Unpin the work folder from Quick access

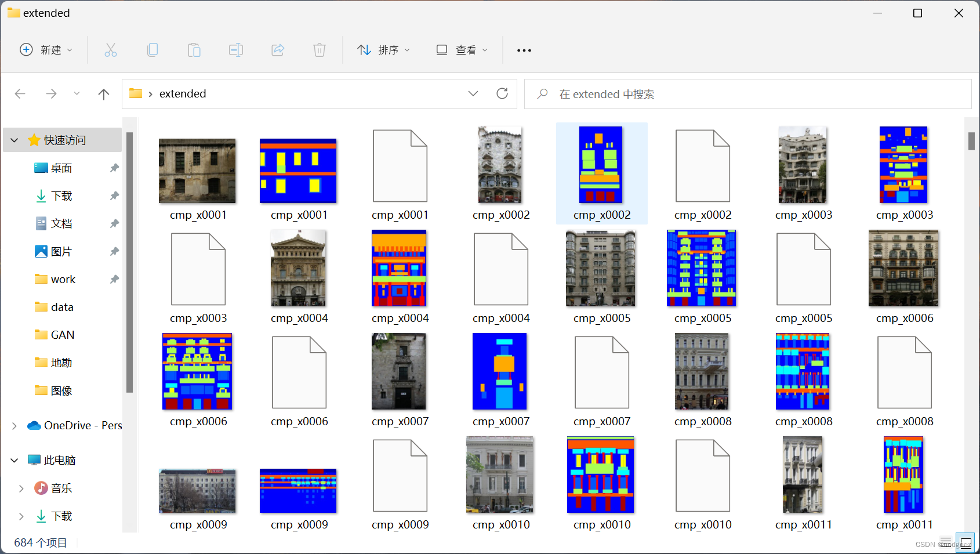(114, 279)
